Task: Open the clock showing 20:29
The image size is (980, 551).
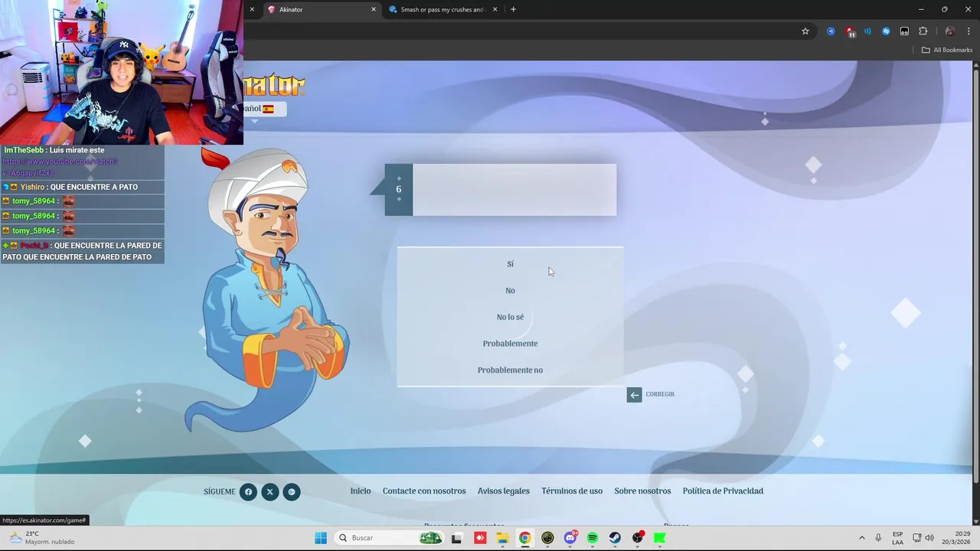Action: [x=956, y=538]
